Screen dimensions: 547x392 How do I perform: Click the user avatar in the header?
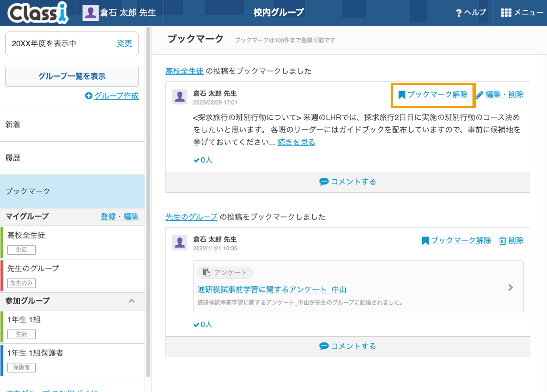point(90,13)
